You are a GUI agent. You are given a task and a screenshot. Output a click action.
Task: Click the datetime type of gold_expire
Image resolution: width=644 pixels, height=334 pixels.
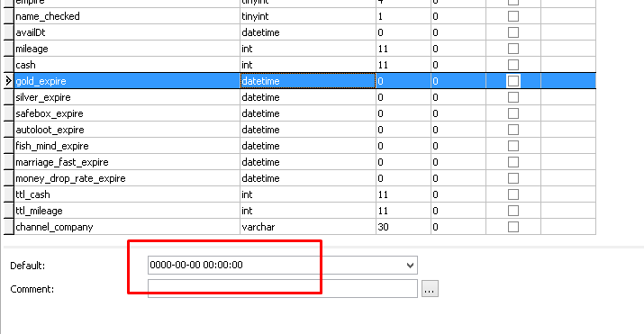coord(260,81)
